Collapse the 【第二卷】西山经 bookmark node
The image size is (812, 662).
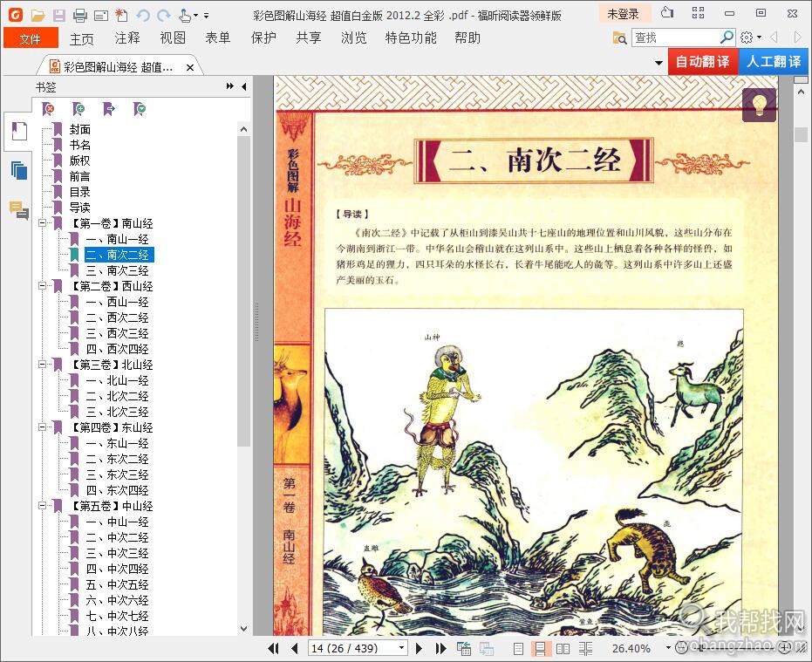coord(43,286)
